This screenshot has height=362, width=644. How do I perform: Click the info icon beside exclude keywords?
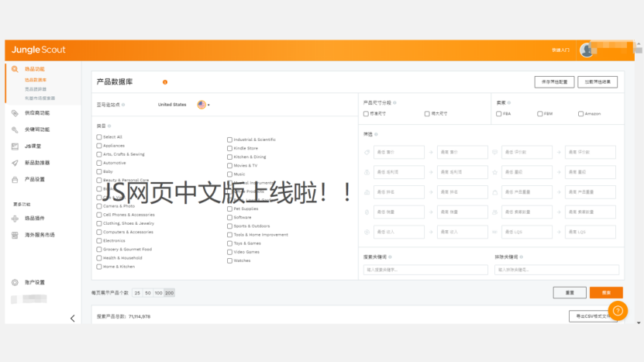[522, 257]
